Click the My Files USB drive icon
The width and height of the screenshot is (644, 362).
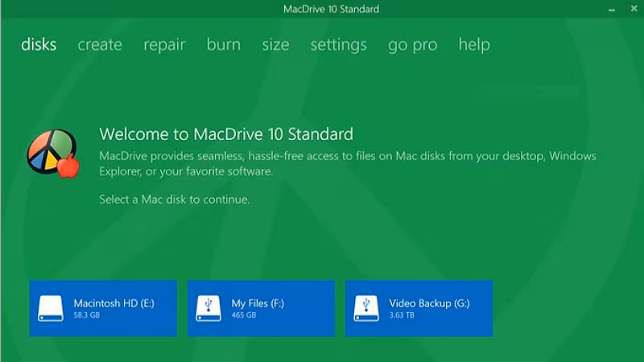(x=208, y=308)
